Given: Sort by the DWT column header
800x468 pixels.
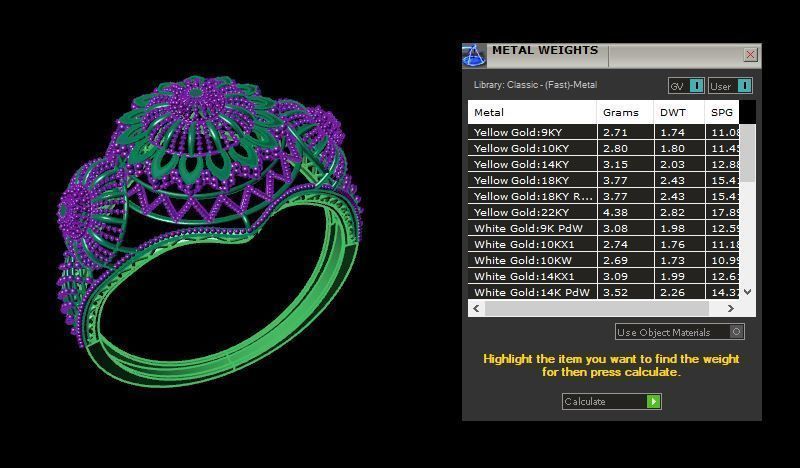Looking at the screenshot, I should point(679,112).
